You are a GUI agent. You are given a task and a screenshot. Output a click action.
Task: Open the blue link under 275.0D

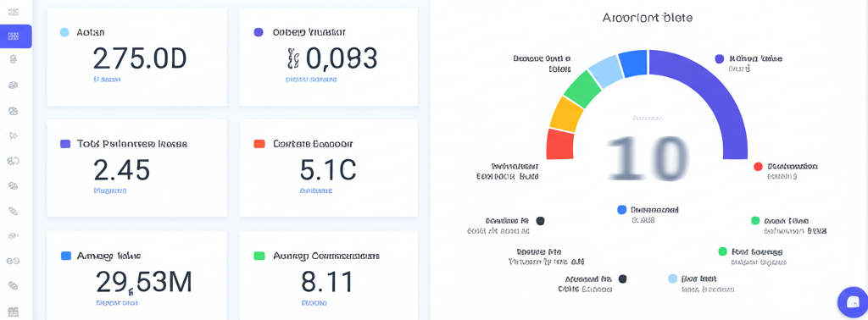107,80
